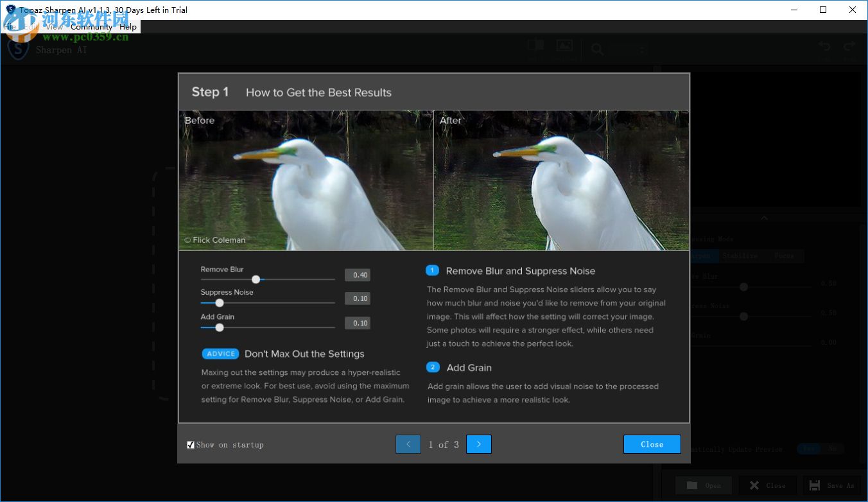Click the magnifier zoom icon

597,49
